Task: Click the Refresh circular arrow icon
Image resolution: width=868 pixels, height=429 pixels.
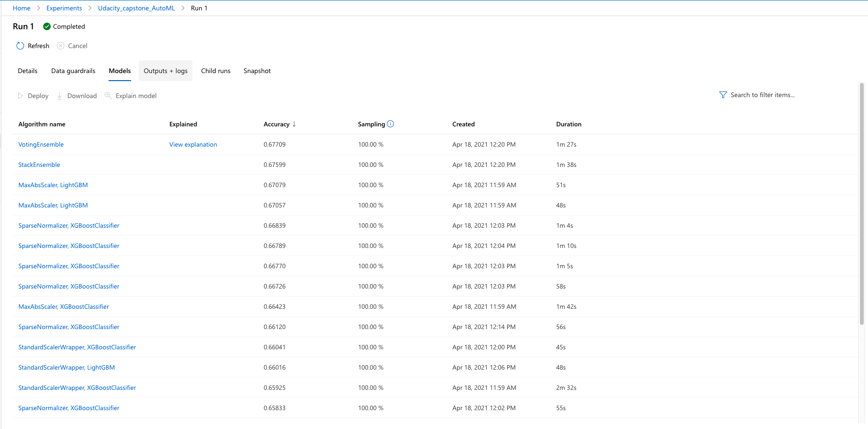Action: click(20, 46)
